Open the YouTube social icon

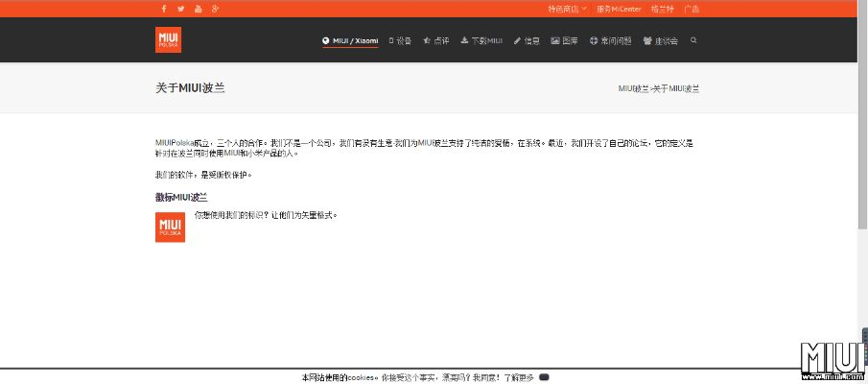coord(199,9)
